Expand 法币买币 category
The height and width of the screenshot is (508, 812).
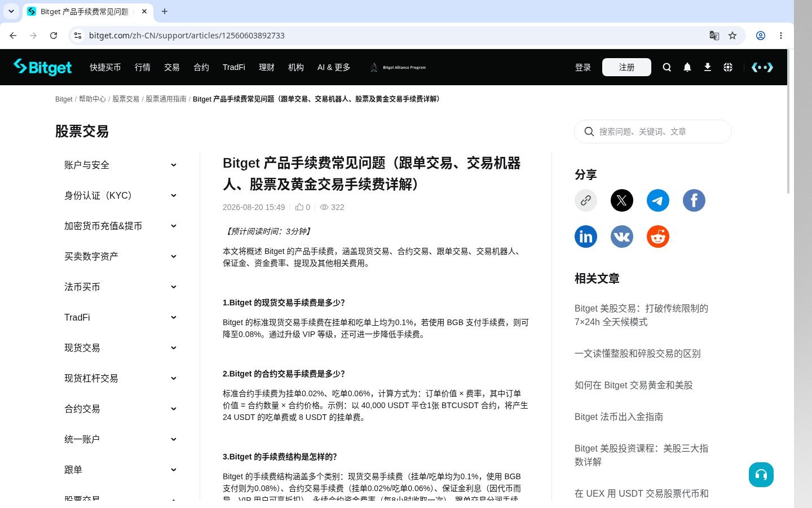tap(121, 287)
